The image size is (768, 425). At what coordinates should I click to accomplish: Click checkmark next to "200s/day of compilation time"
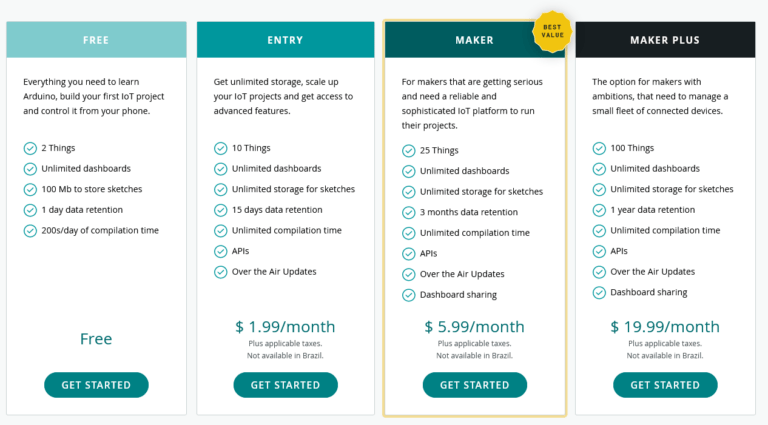point(30,231)
